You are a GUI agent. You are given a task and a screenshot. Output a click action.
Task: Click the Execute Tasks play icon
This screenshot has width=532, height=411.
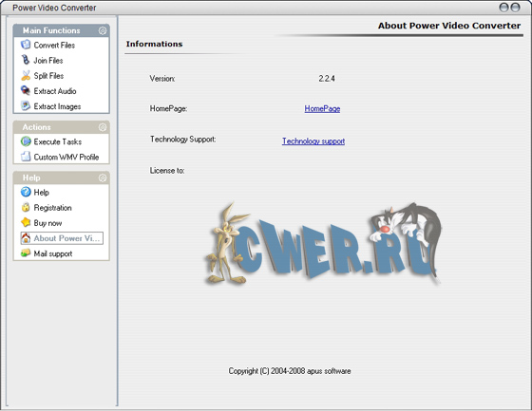pos(26,141)
